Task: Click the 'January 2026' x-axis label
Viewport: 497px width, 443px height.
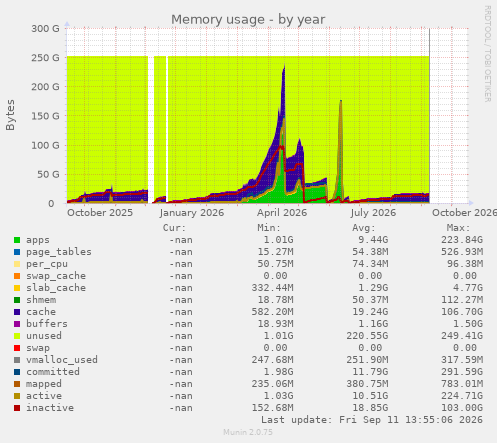Action: coord(192,213)
